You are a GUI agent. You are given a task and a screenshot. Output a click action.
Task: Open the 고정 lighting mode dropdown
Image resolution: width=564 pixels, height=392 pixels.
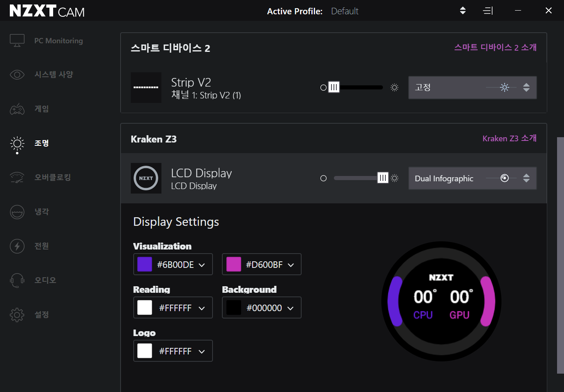[472, 87]
